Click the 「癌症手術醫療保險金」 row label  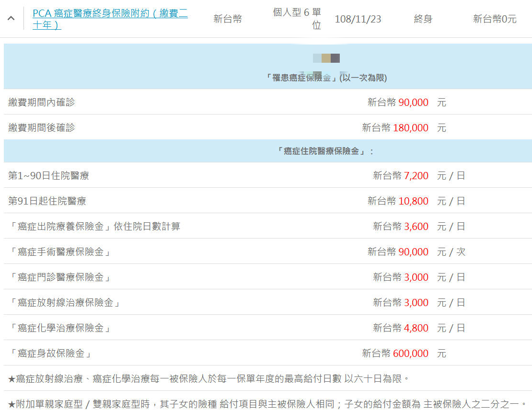tap(60, 252)
